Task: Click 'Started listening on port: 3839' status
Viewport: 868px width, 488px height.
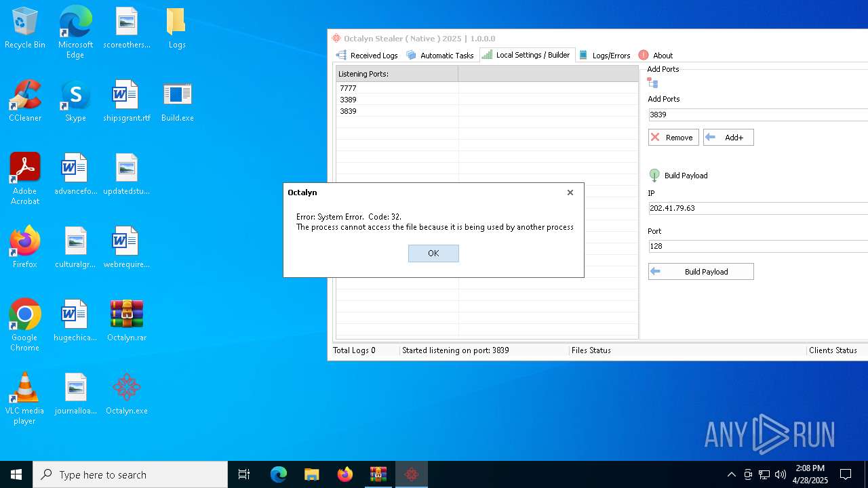Action: pos(456,350)
